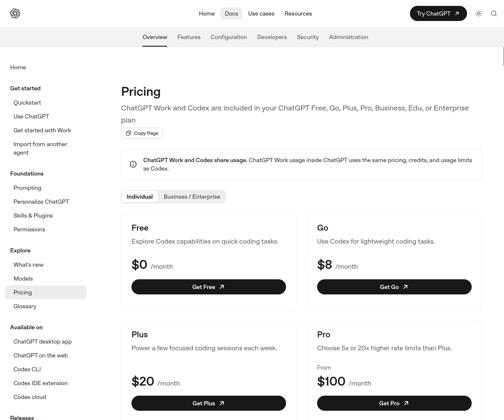Open Codex CLI in the sidebar
The width and height of the screenshot is (504, 420).
click(27, 369)
